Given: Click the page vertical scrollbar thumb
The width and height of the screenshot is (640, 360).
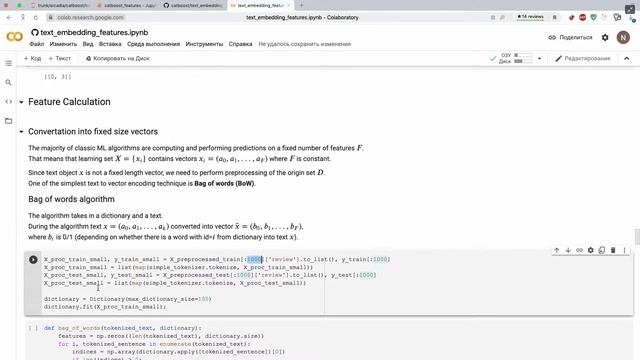Looking at the screenshot, I should pos(637,237).
